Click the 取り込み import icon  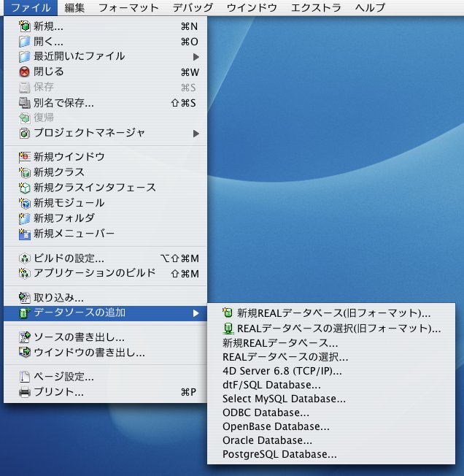coord(25,298)
